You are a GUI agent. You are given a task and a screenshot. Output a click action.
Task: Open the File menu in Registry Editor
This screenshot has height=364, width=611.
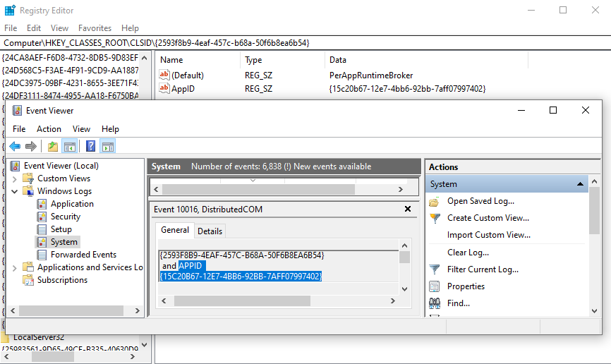point(11,28)
